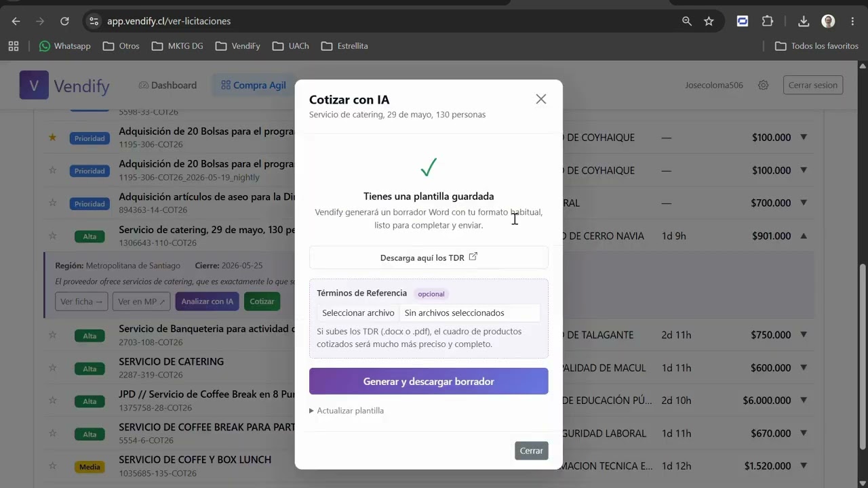
Task: Click the Cerrar button in the dialog
Action: click(531, 451)
